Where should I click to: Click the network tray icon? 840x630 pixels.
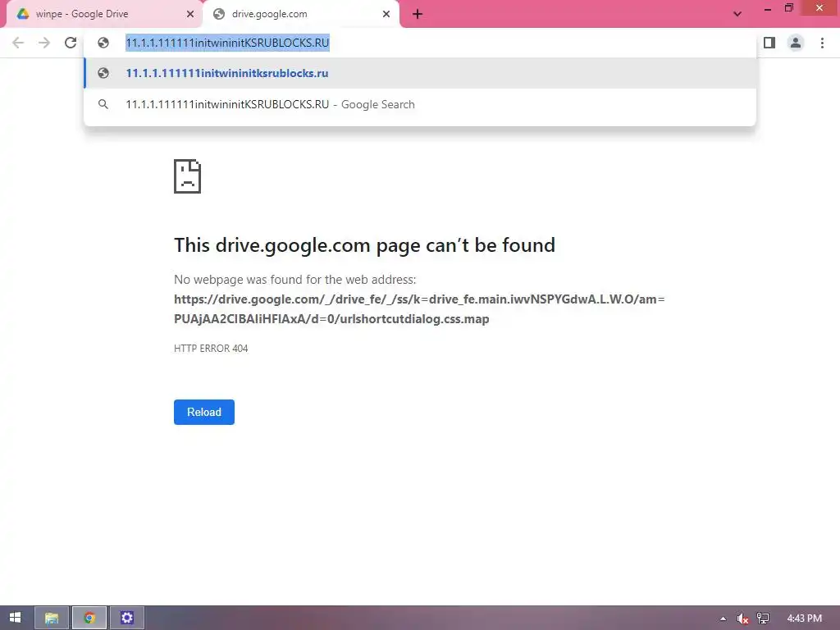(763, 619)
